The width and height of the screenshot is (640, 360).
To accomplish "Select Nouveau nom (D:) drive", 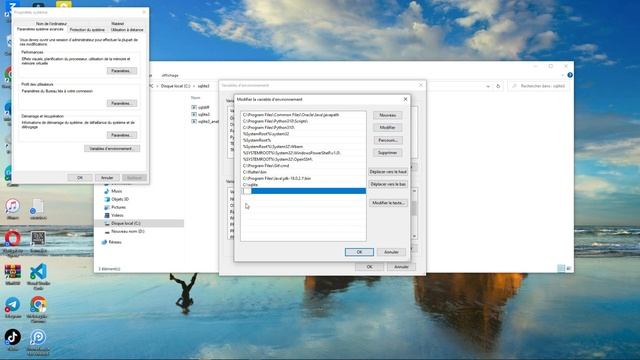I will click(x=124, y=231).
